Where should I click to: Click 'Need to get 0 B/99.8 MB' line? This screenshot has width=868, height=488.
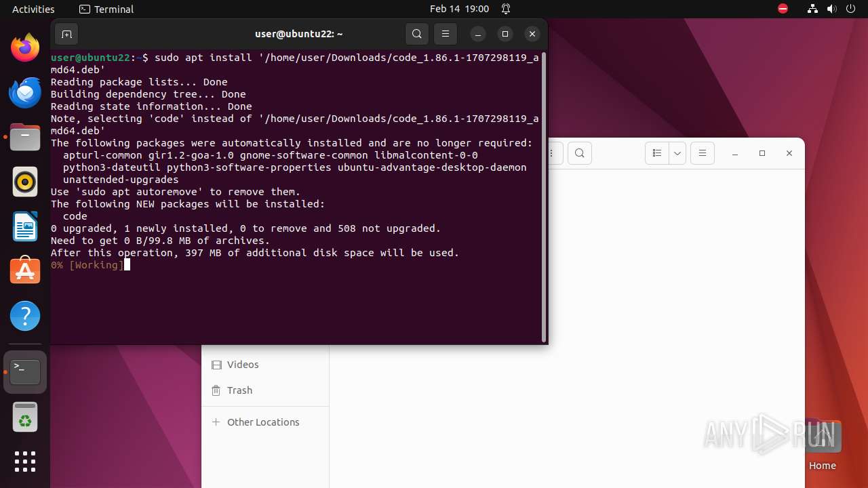click(160, 241)
